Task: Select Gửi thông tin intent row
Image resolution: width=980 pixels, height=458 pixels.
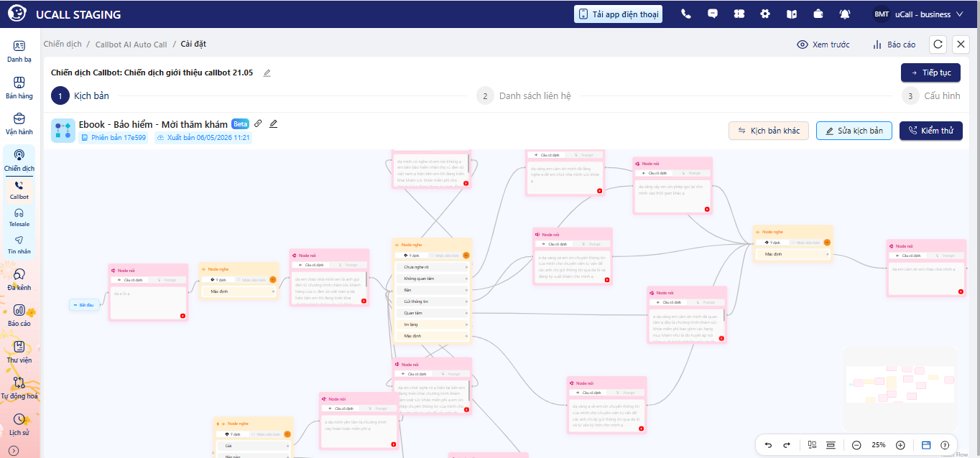Action: [432, 302]
